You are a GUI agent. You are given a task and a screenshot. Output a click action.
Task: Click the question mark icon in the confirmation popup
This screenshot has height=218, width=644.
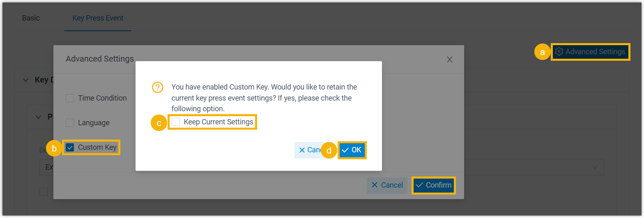pyautogui.click(x=158, y=87)
